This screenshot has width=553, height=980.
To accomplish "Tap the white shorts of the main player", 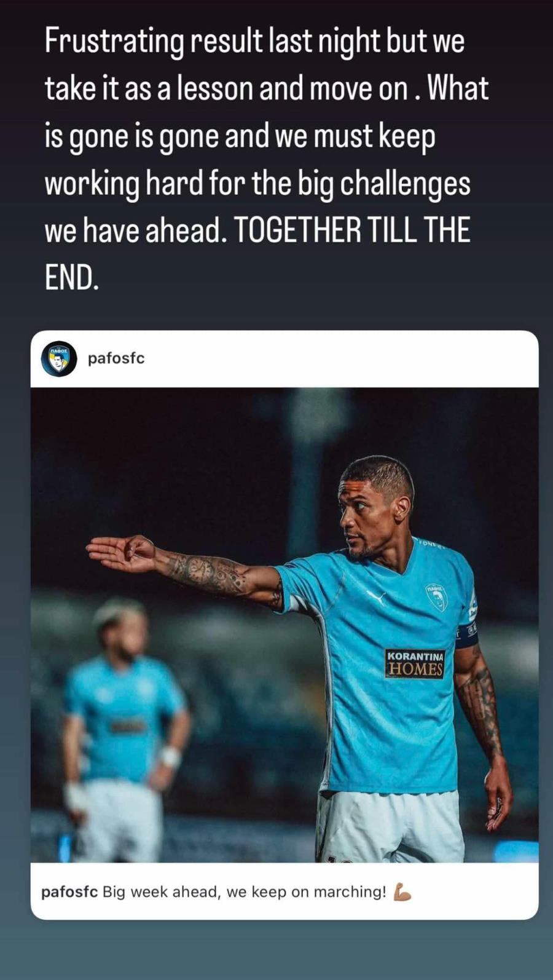I will pos(390,827).
